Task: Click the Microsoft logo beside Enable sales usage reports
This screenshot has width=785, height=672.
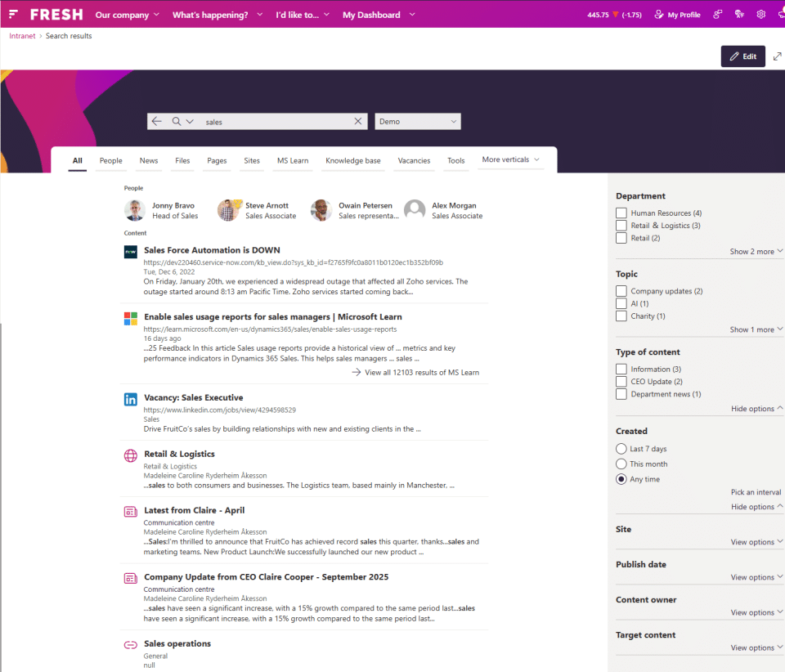Action: point(131,318)
